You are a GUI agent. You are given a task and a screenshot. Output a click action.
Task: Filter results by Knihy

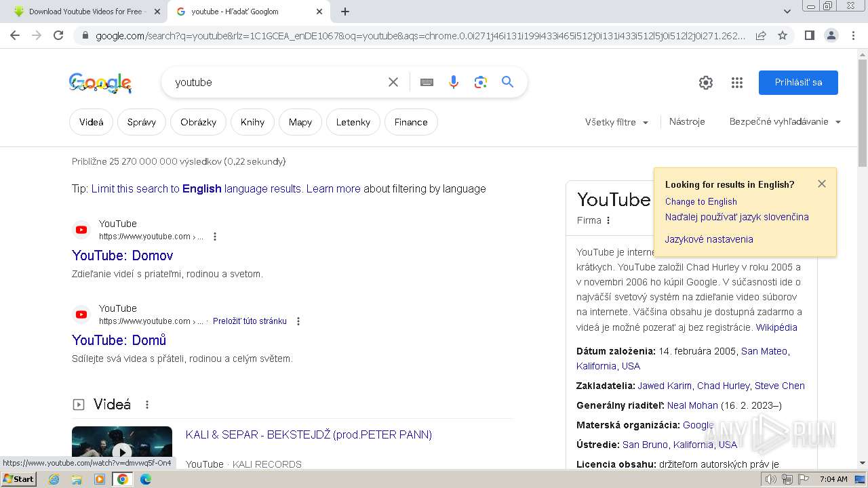click(252, 122)
